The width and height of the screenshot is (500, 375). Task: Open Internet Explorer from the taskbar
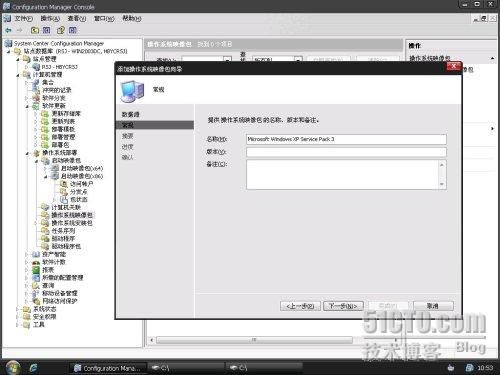pos(34,368)
